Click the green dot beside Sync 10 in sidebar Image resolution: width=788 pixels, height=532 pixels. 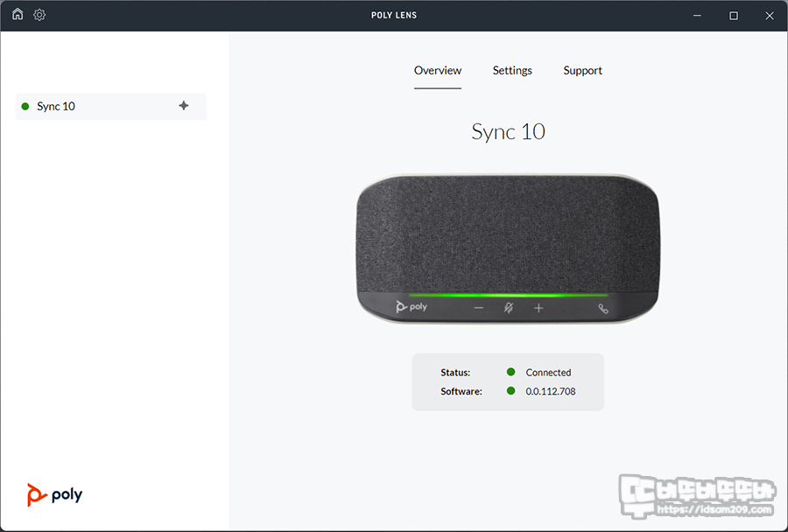tap(25, 106)
